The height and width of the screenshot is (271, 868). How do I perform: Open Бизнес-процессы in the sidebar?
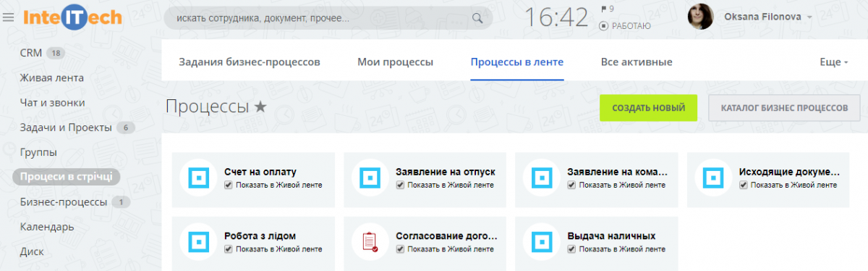tap(64, 201)
